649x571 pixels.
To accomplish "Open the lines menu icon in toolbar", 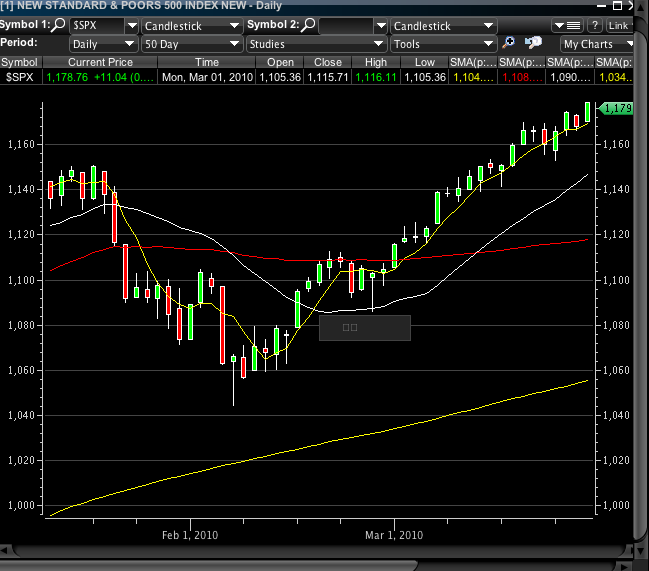I will pyautogui.click(x=570, y=25).
